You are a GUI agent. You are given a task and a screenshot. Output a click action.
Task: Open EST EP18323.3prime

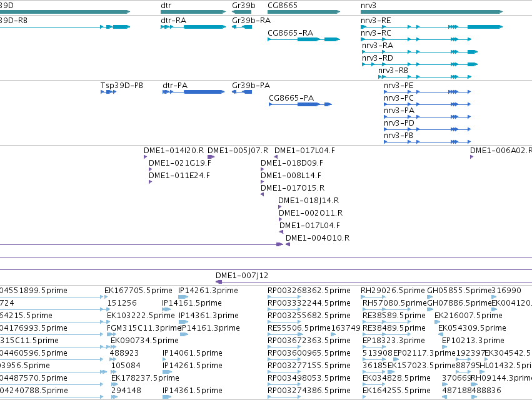(x=374, y=347)
